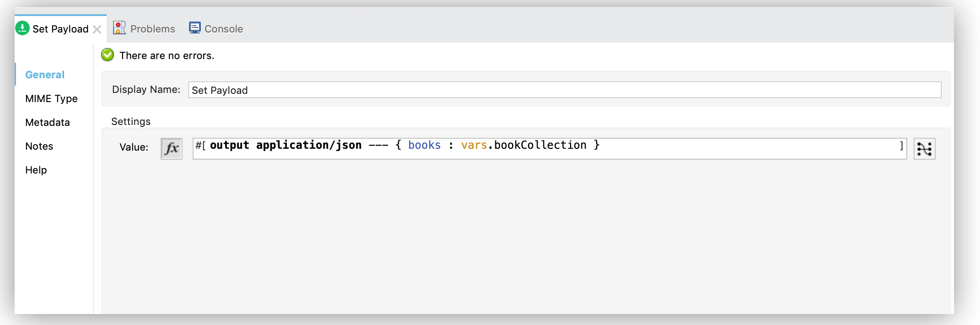The height and width of the screenshot is (325, 980).
Task: Click the green Set Payload tab icon
Action: point(22,28)
